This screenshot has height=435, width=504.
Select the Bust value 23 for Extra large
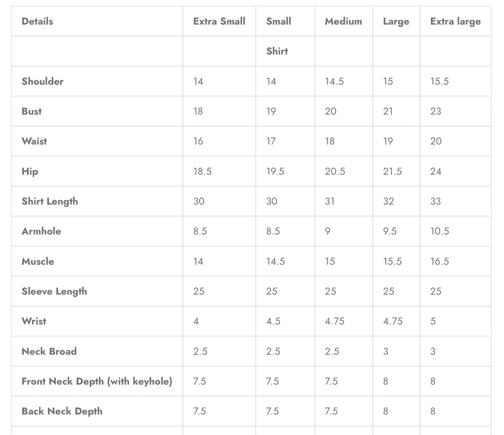(x=436, y=111)
